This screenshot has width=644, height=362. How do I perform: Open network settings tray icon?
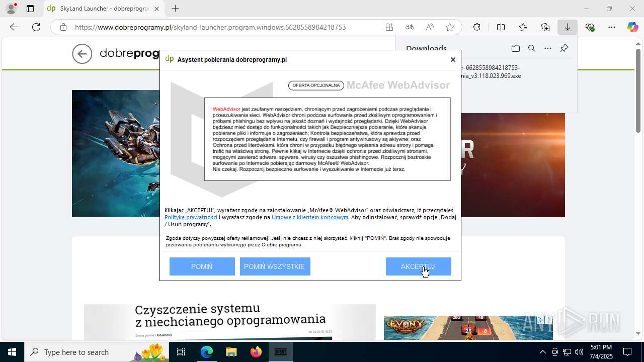[x=567, y=352]
